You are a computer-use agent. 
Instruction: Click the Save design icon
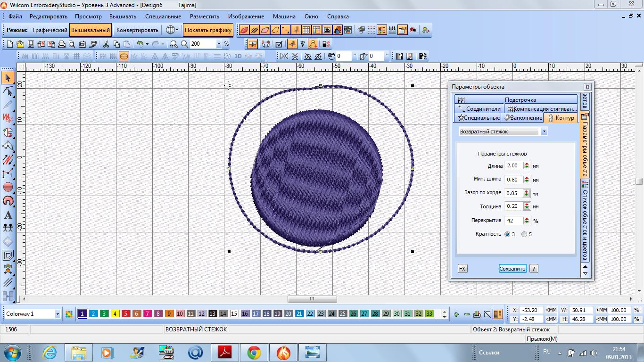[31, 44]
